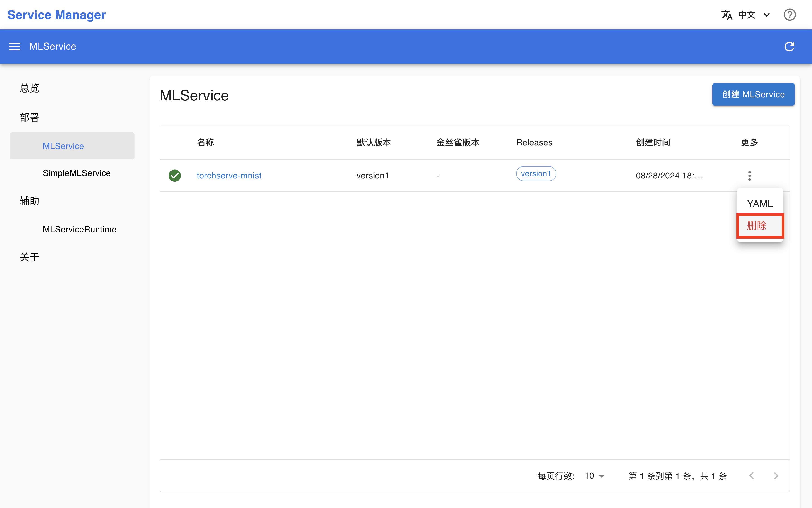Click the 金丝雀版本 column header
The image size is (812, 508).
tap(458, 142)
